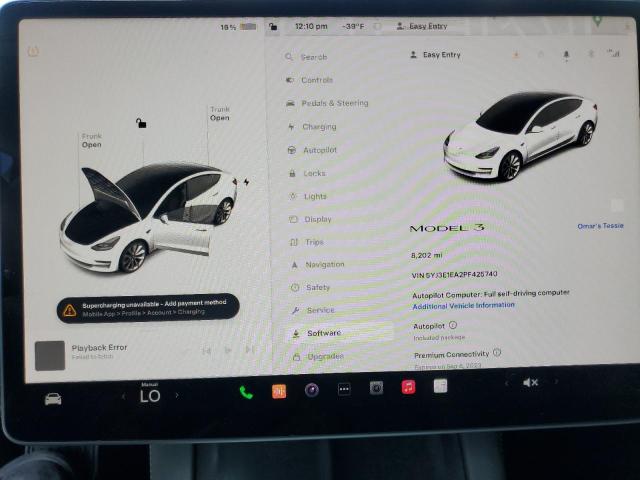
Task: Open climate controls via LO temperature
Action: pyautogui.click(x=150, y=396)
